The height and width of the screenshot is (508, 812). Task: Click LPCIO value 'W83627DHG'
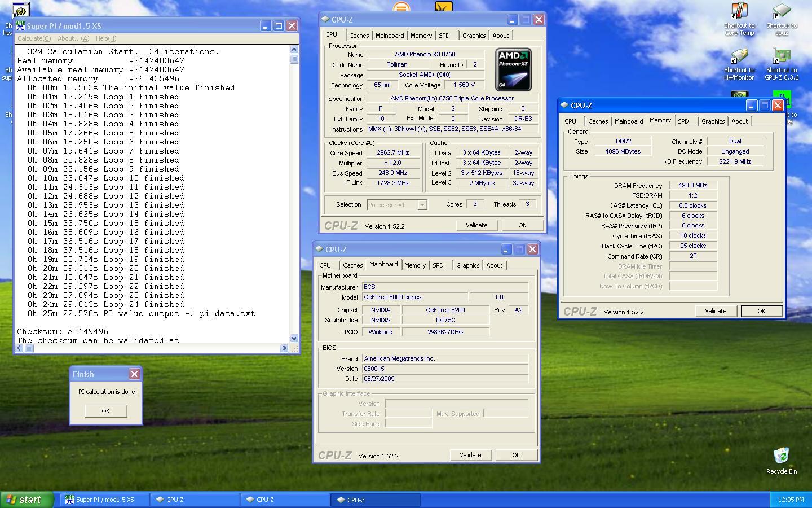(445, 332)
